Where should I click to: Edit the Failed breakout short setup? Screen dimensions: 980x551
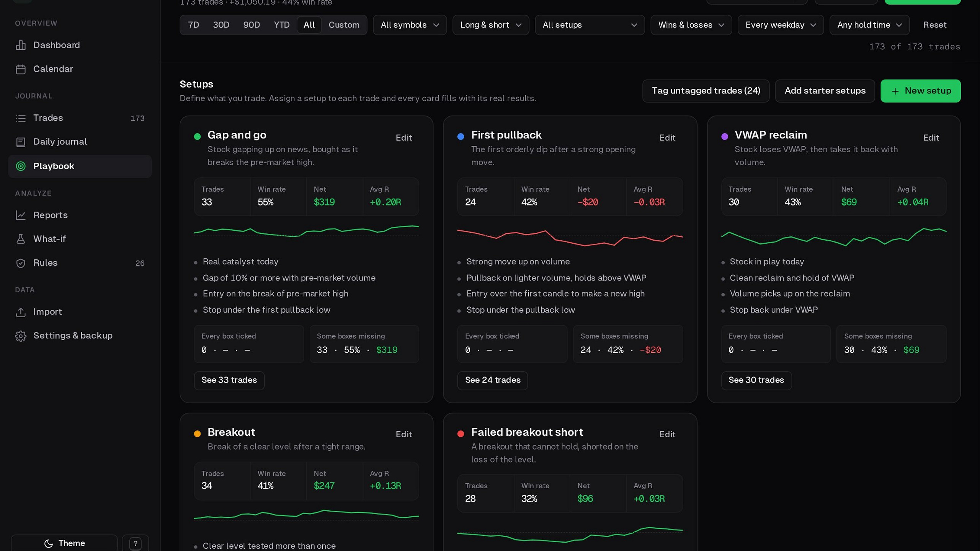667,434
